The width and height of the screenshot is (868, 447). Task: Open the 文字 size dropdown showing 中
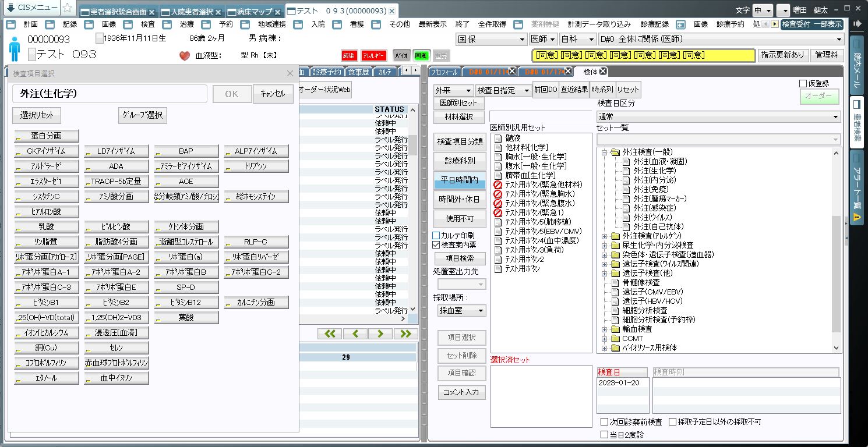pos(763,10)
